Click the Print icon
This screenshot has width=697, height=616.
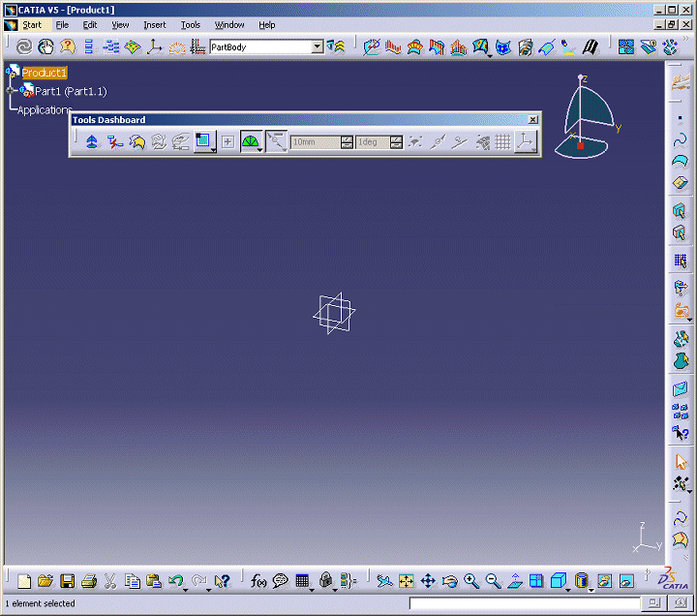tap(89, 581)
